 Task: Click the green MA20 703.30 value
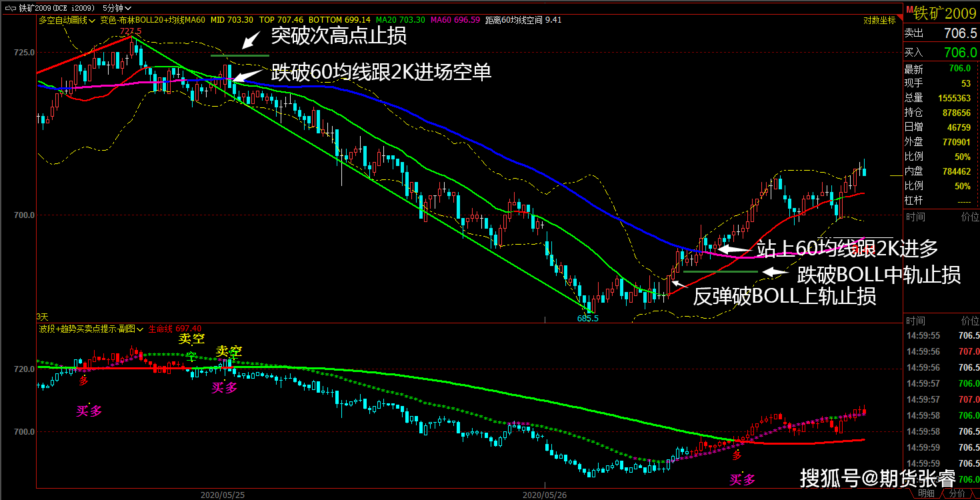[401, 20]
